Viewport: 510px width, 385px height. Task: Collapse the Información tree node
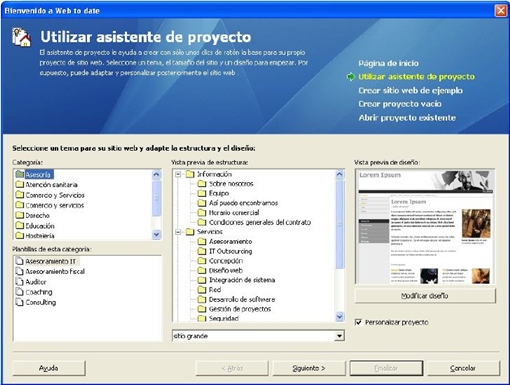[x=179, y=174]
